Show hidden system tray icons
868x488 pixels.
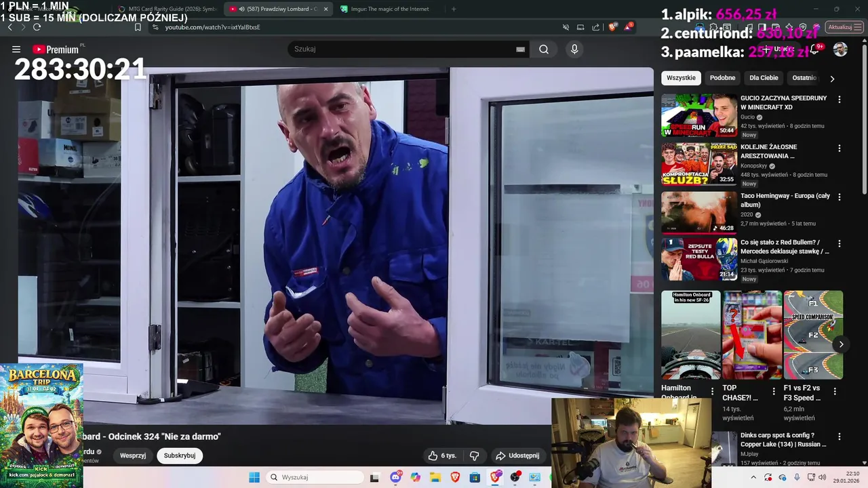pos(753,477)
